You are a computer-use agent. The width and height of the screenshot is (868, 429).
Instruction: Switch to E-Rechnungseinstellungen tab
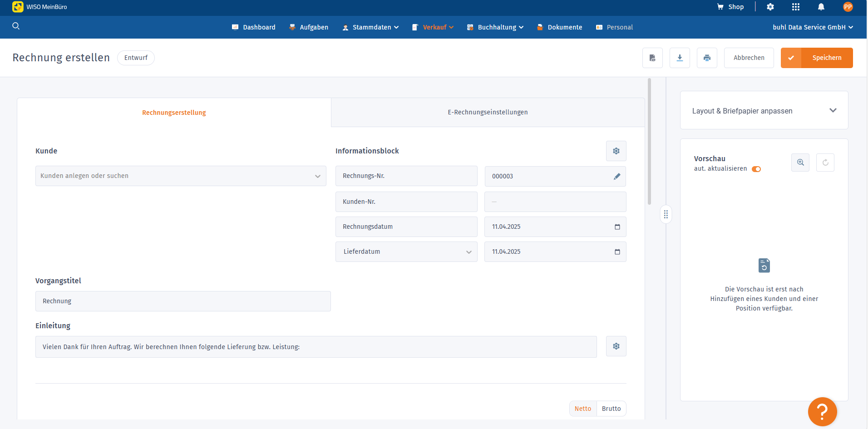[488, 112]
